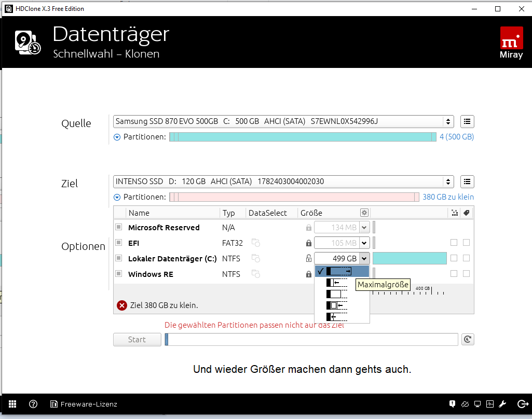Click the refresh button beside the progress bar
This screenshot has width=532, height=419.
point(468,339)
